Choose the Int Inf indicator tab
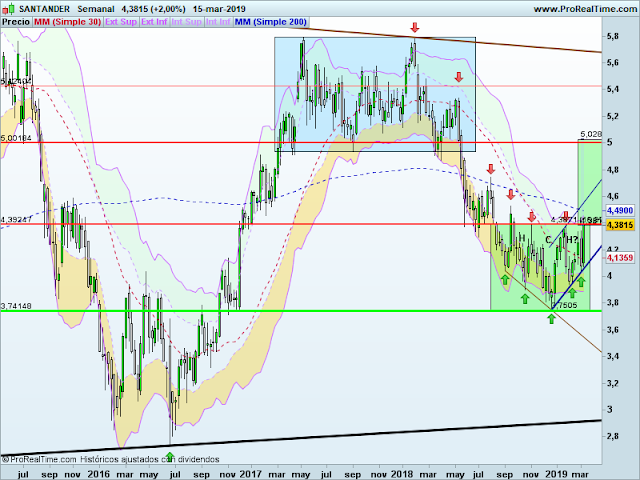Image resolution: width=640 pixels, height=480 pixels. click(x=218, y=22)
